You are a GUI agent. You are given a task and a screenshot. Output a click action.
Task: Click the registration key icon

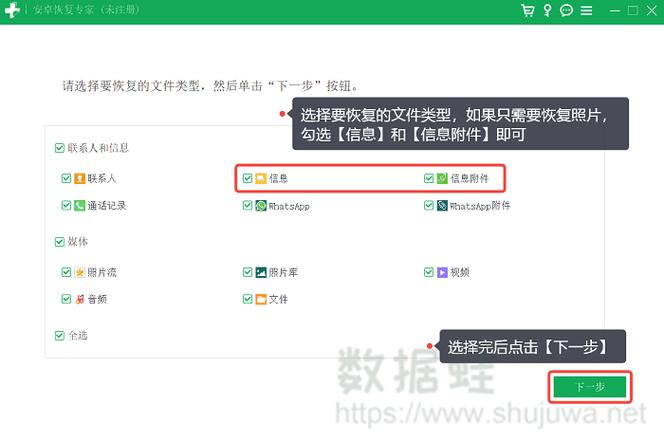(x=548, y=10)
